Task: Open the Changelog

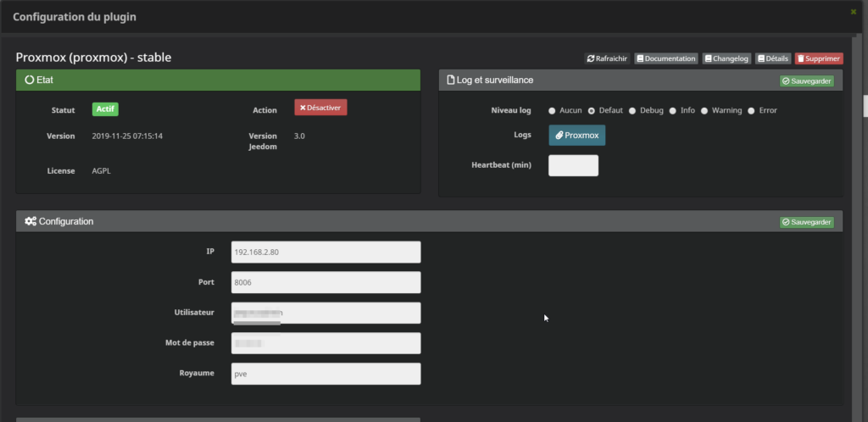Action: tap(726, 58)
